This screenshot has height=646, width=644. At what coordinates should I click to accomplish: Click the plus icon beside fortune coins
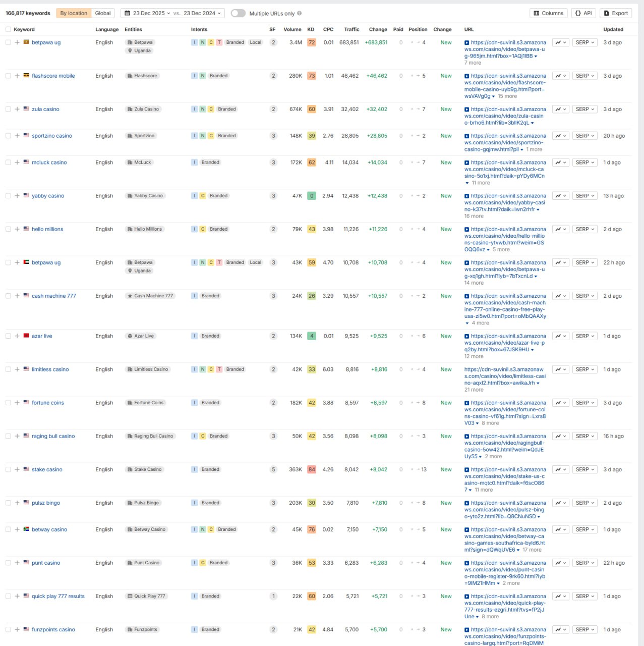tap(17, 403)
